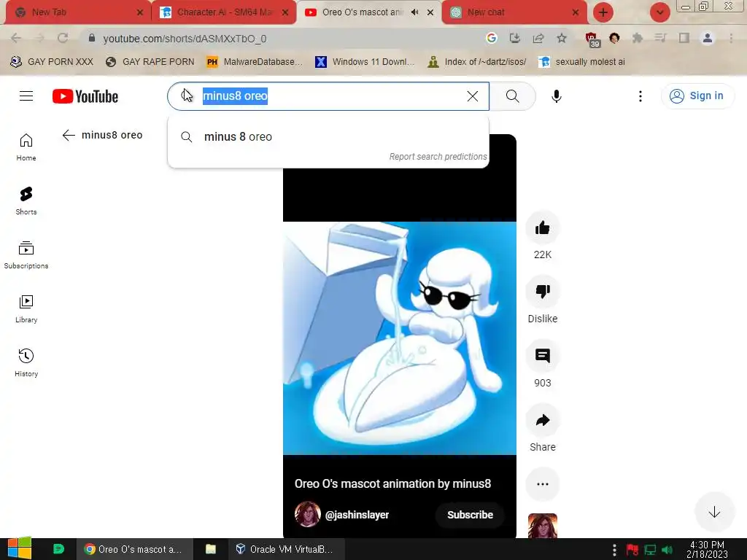Click the volume icon in system tray
Screen dimensions: 747x560
667,550
